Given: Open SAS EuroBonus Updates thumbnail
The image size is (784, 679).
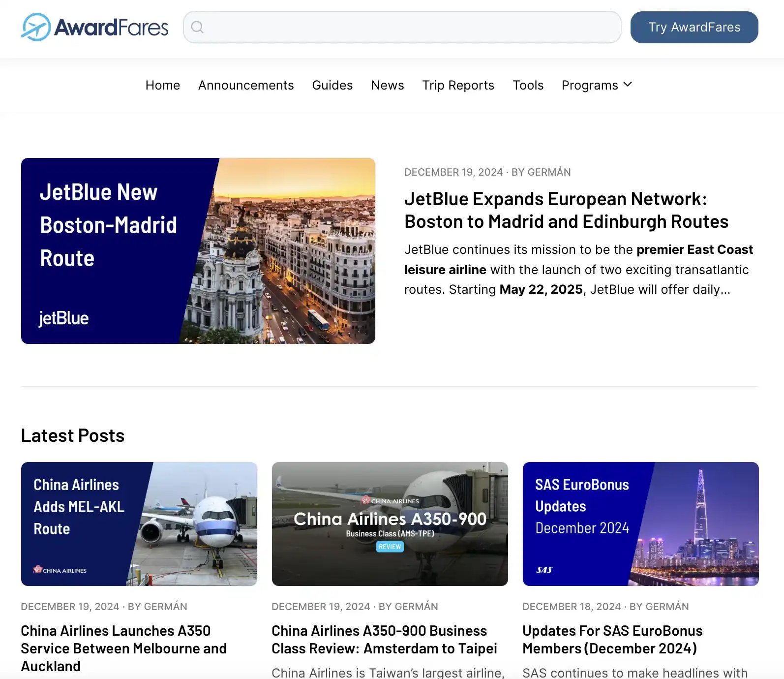Looking at the screenshot, I should (641, 524).
